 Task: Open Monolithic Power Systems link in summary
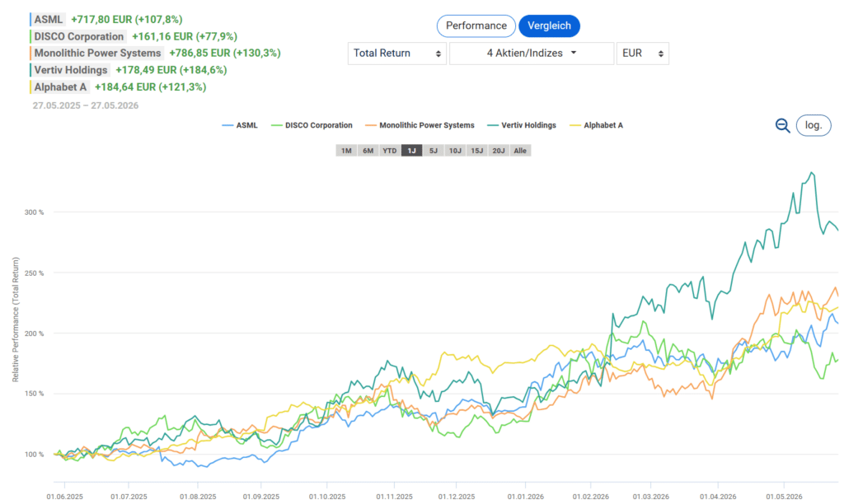point(97,54)
